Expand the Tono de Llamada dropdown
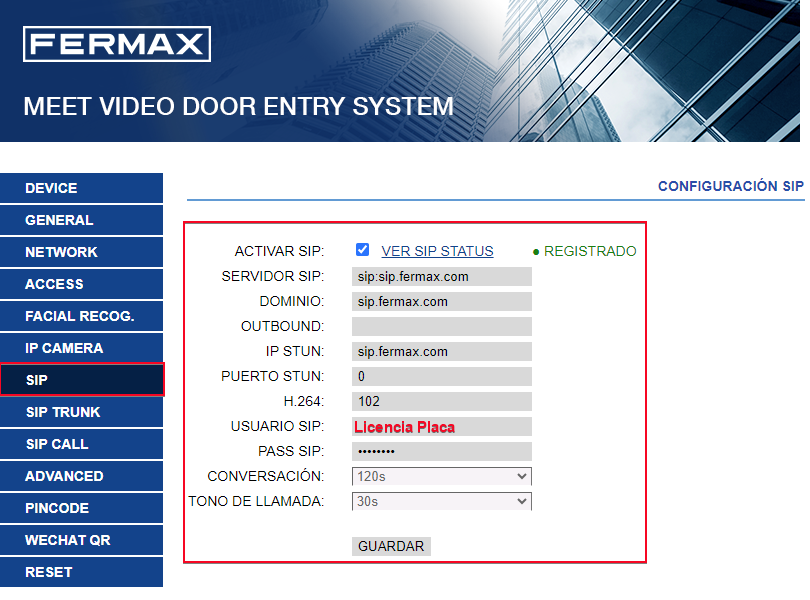Screen dimensions: 810x600 [x=441, y=501]
